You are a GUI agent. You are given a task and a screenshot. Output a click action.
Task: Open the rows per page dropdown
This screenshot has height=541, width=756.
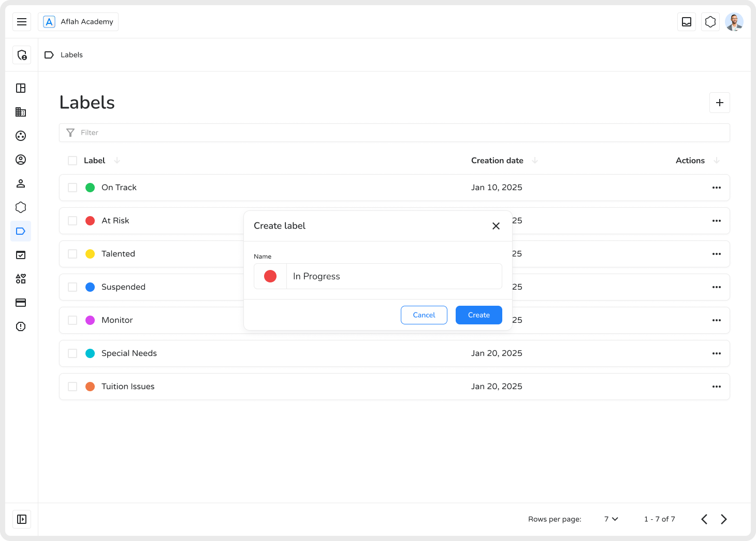(611, 519)
